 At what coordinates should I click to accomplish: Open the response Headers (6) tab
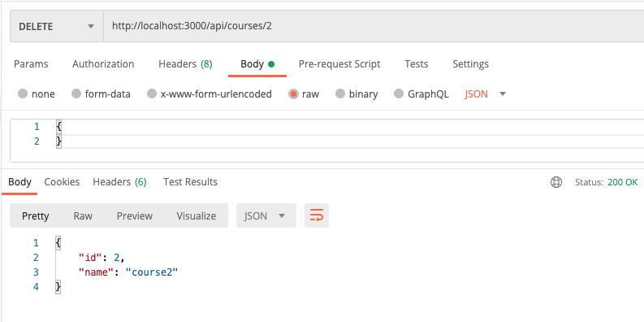click(119, 182)
